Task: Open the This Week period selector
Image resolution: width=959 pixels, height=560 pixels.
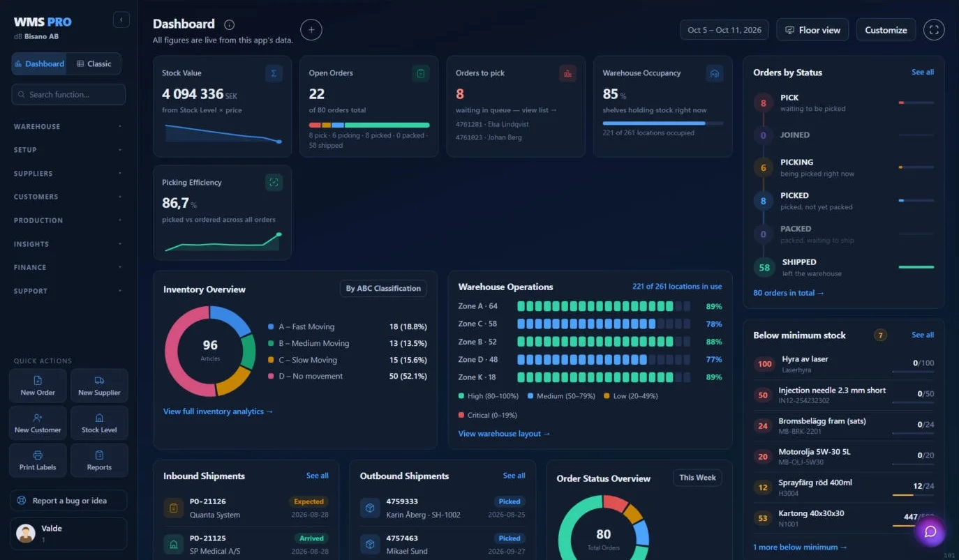Action: 697,478
